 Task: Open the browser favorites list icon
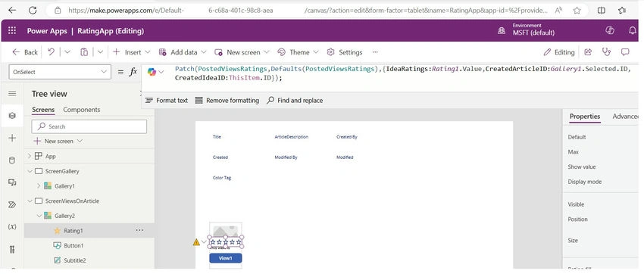[x=622, y=11]
